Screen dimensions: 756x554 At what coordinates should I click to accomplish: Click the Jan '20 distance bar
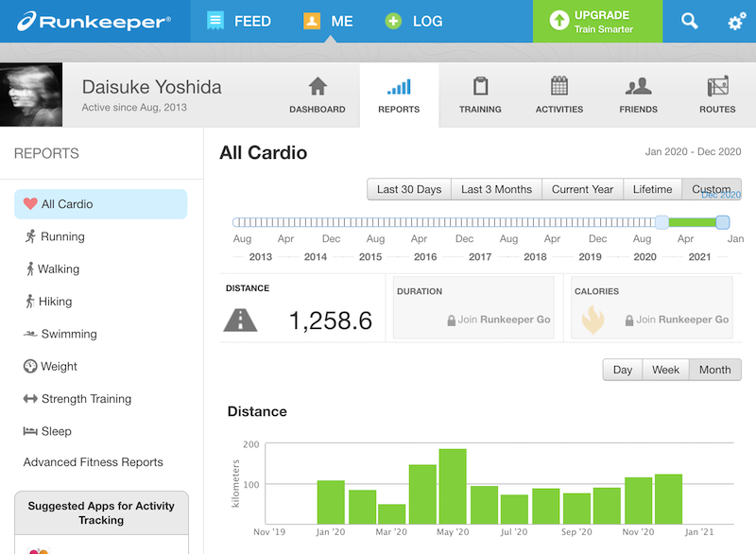coord(331,502)
